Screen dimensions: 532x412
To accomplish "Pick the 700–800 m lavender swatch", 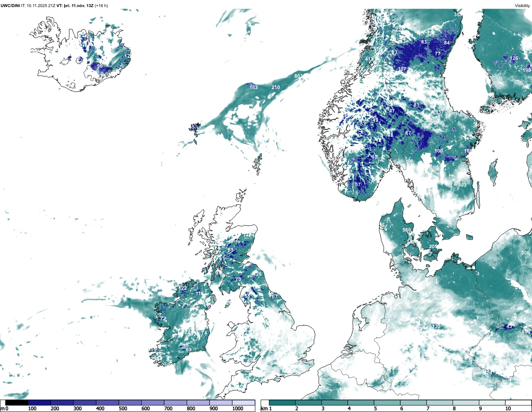I will point(175,402).
